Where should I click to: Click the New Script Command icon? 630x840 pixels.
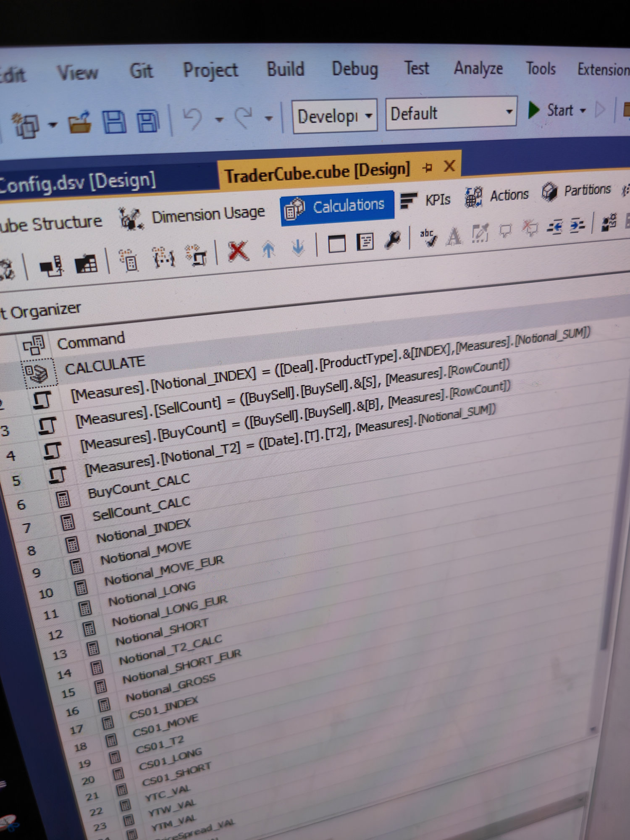pos(197,255)
